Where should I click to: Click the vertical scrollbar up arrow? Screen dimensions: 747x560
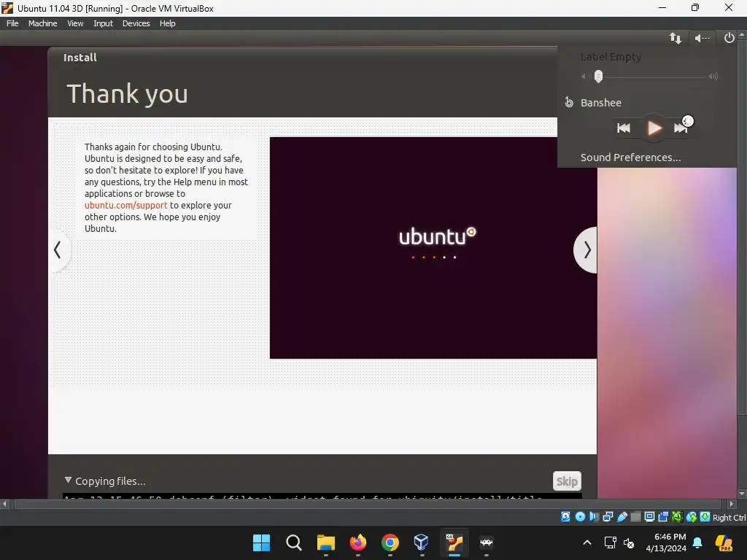742,35
